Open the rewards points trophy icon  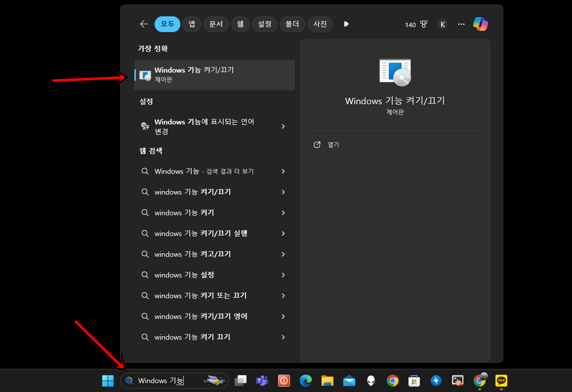point(423,24)
